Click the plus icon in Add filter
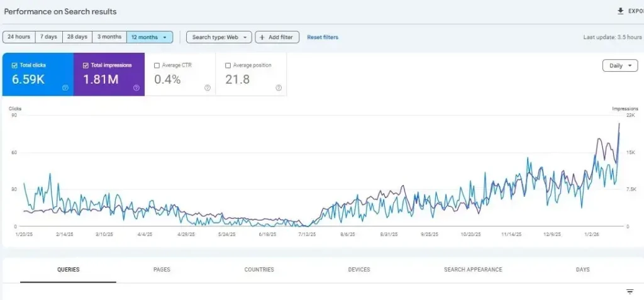The width and height of the screenshot is (644, 300). click(262, 37)
